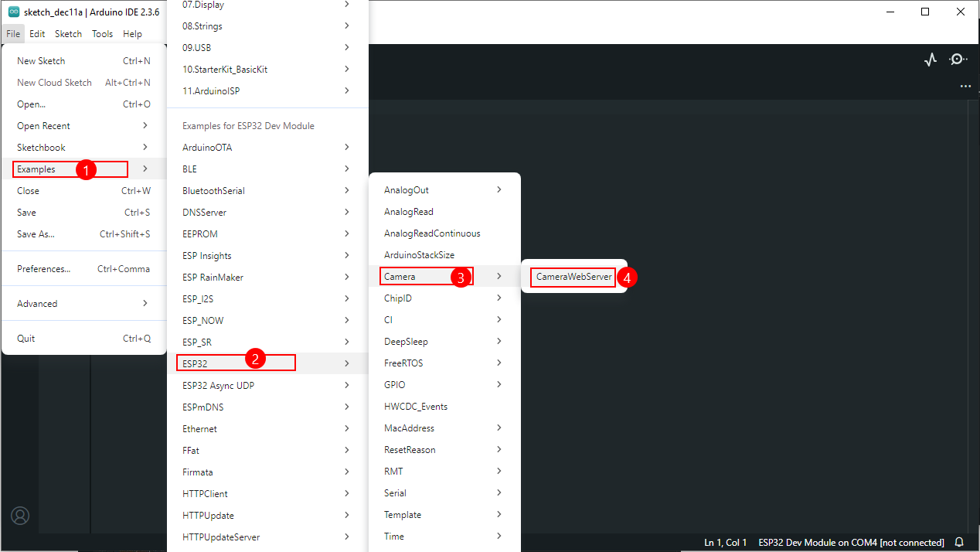The height and width of the screenshot is (552, 980).
Task: Select the Camera examples entry
Action: (444, 277)
